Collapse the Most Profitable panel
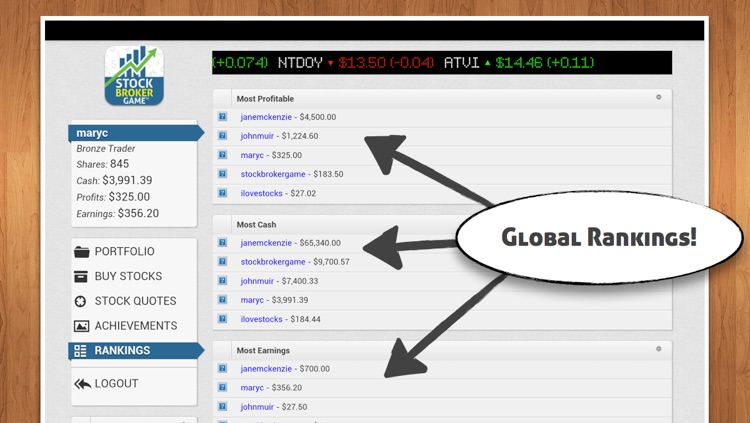The image size is (750, 423). [x=659, y=97]
